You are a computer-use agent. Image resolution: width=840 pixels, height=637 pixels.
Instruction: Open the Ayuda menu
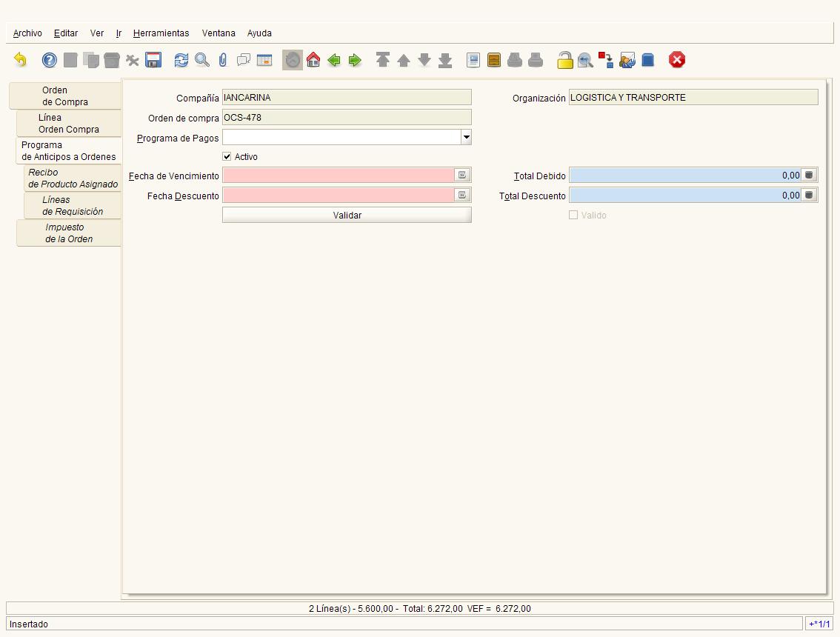pos(259,33)
